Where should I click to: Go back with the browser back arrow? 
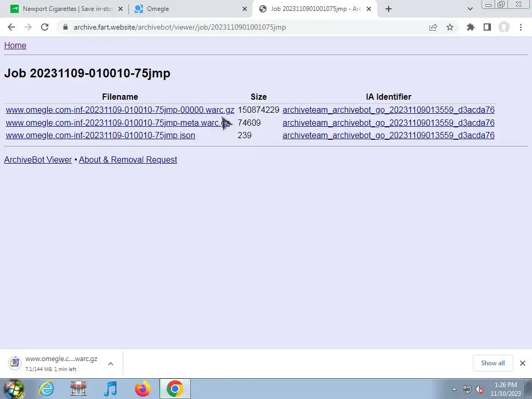point(11,27)
